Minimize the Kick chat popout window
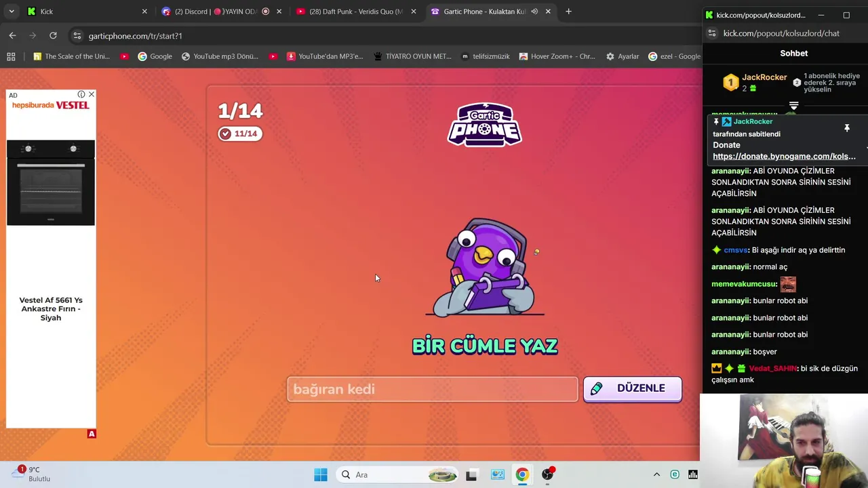The height and width of the screenshot is (488, 868). click(x=821, y=15)
